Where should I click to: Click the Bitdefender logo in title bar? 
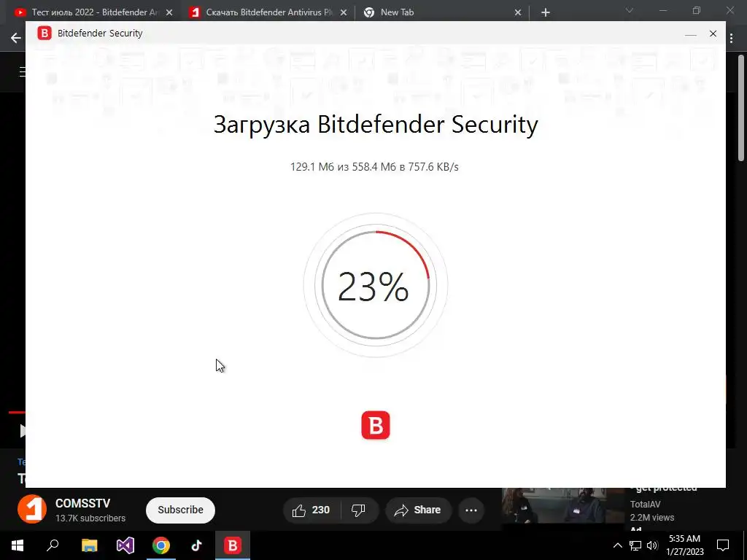pos(44,34)
